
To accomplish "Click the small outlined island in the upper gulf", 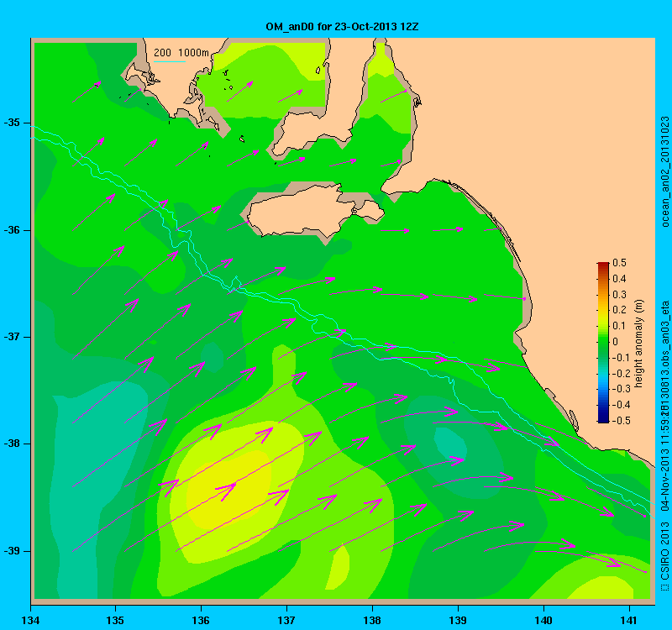I will pos(318,70).
